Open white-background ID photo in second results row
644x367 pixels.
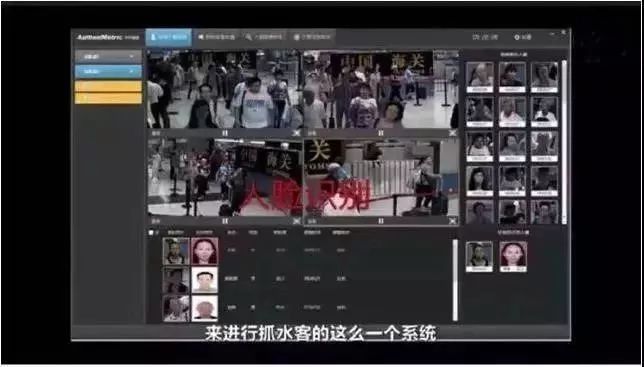[x=205, y=280]
